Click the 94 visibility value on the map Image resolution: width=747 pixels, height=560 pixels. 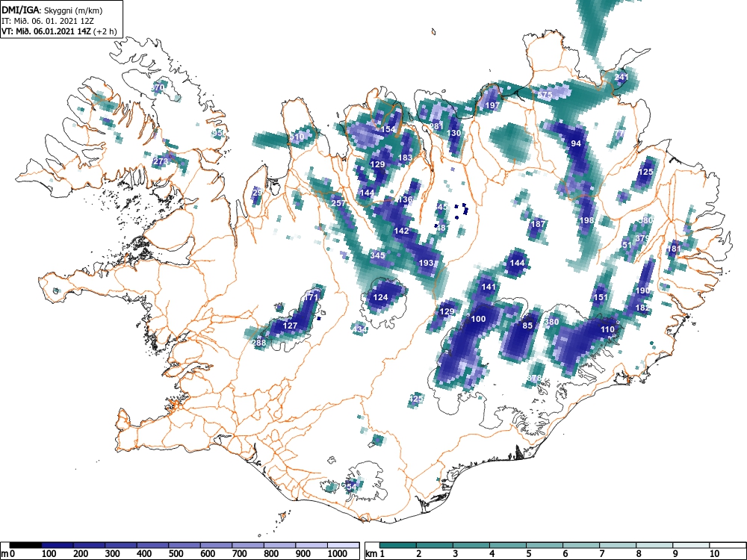point(576,143)
